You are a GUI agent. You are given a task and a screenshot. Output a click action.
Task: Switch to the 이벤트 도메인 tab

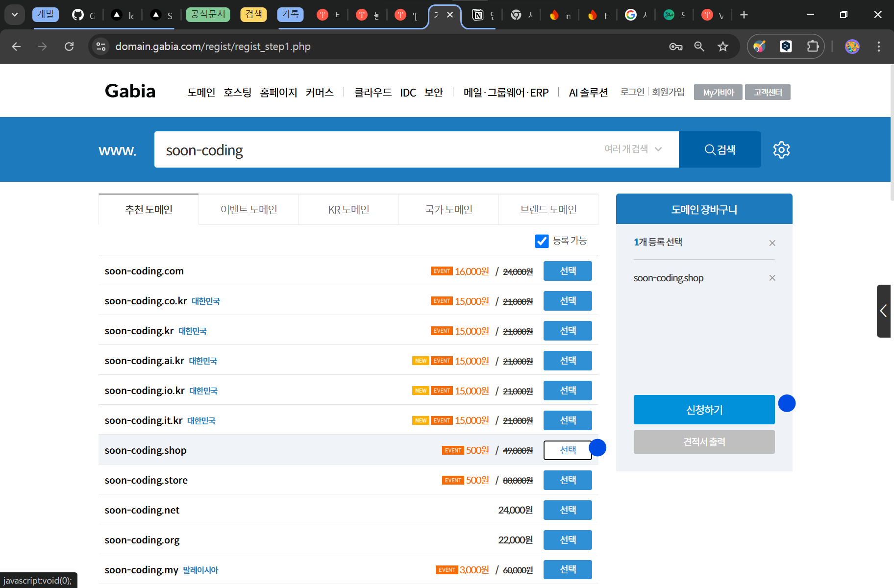(x=248, y=210)
